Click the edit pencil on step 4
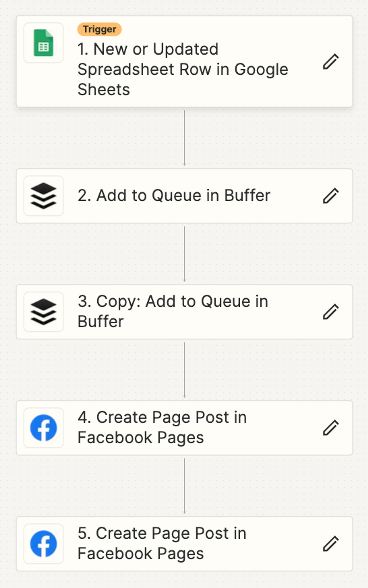 coord(331,427)
